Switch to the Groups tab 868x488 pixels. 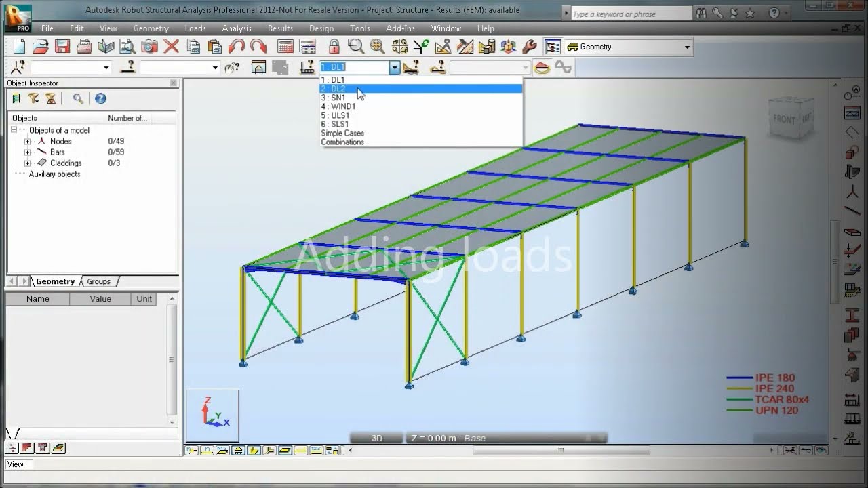[x=98, y=281]
